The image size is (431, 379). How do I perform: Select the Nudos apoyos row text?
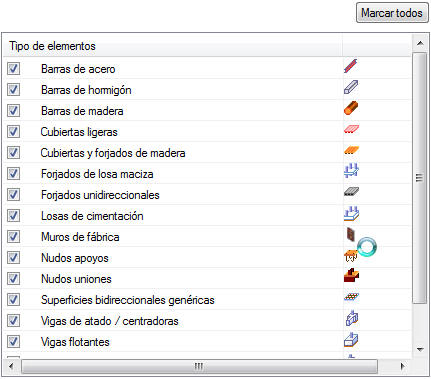click(75, 258)
